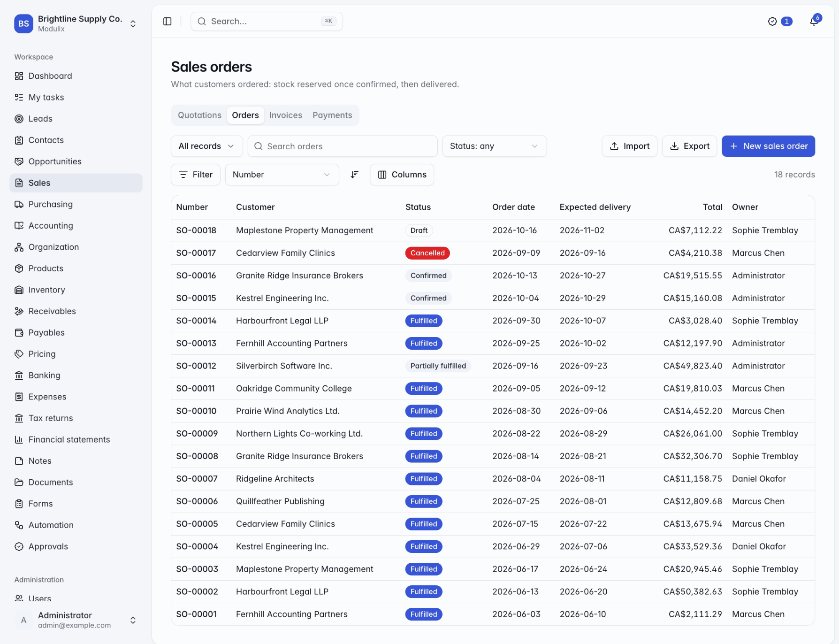Screen dimensions: 839x644
Task: Open Accounting section
Action: [x=76, y=226]
